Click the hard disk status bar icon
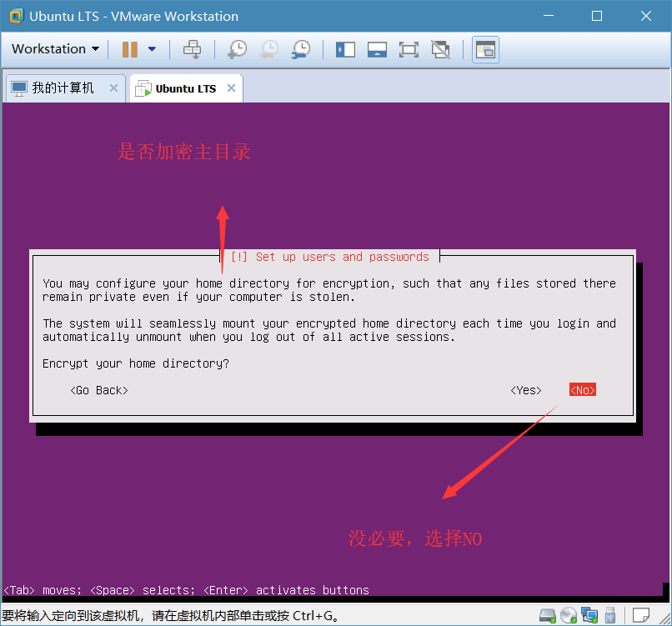The width and height of the screenshot is (672, 626). (548, 616)
